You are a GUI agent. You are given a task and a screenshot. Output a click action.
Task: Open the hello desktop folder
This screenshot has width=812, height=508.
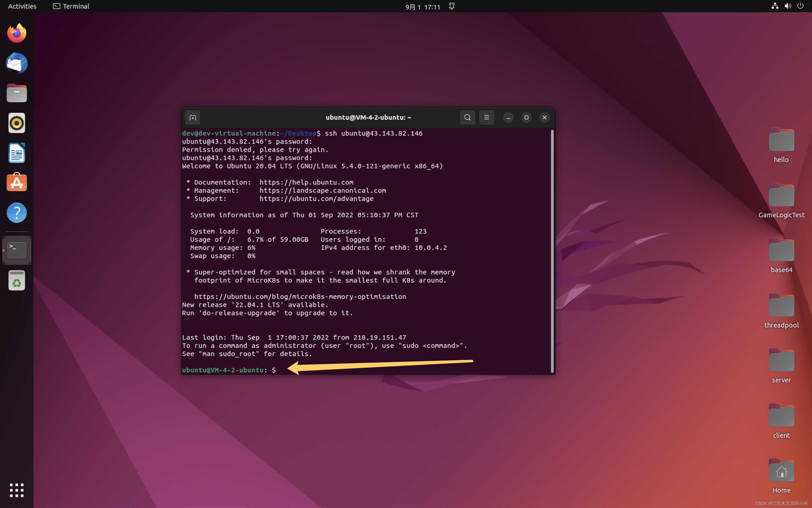coord(781,145)
